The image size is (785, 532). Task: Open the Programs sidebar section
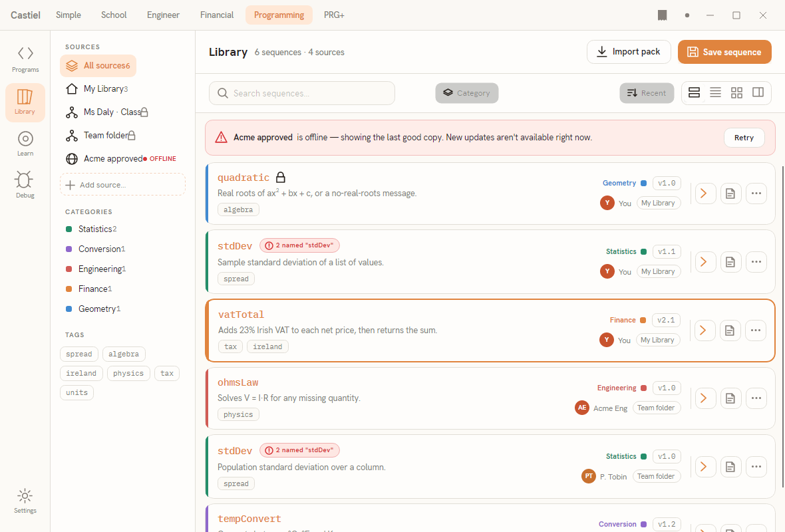tap(25, 60)
